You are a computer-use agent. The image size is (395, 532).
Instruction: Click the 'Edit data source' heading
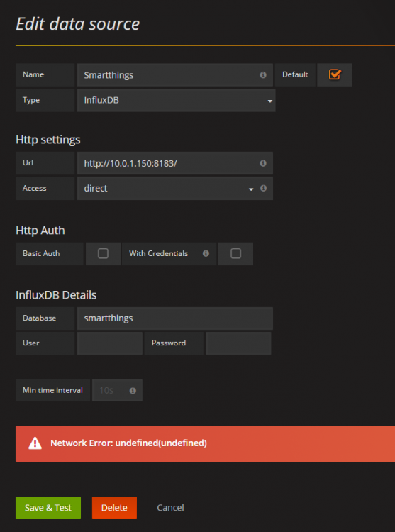(77, 24)
